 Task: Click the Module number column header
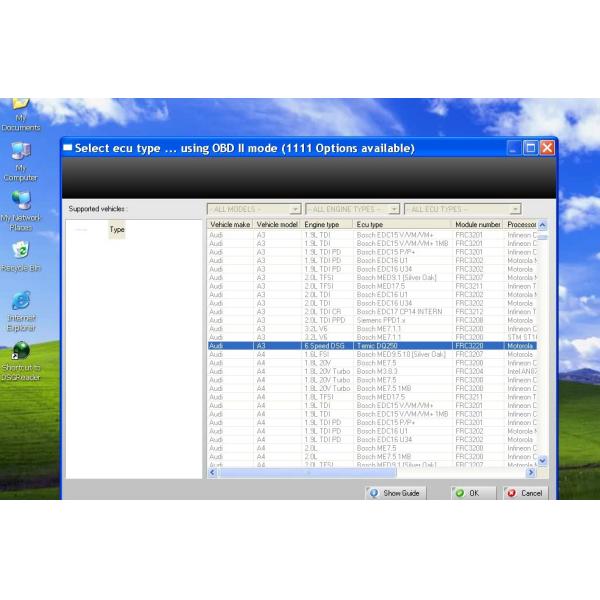pos(478,225)
